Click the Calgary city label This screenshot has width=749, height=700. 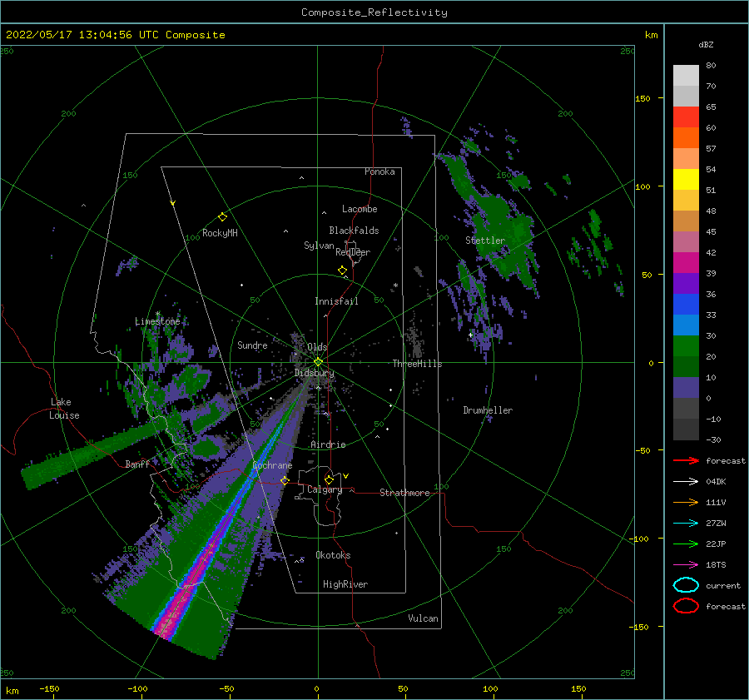click(325, 489)
